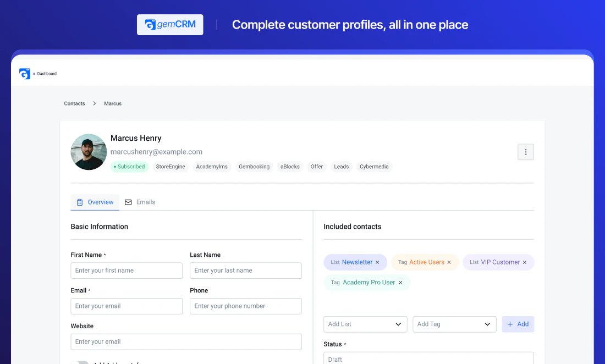Remove the Active Users tag chip

[x=449, y=263]
